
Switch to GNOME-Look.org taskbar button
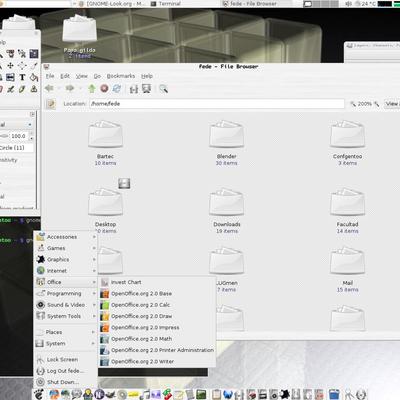pyautogui.click(x=113, y=4)
